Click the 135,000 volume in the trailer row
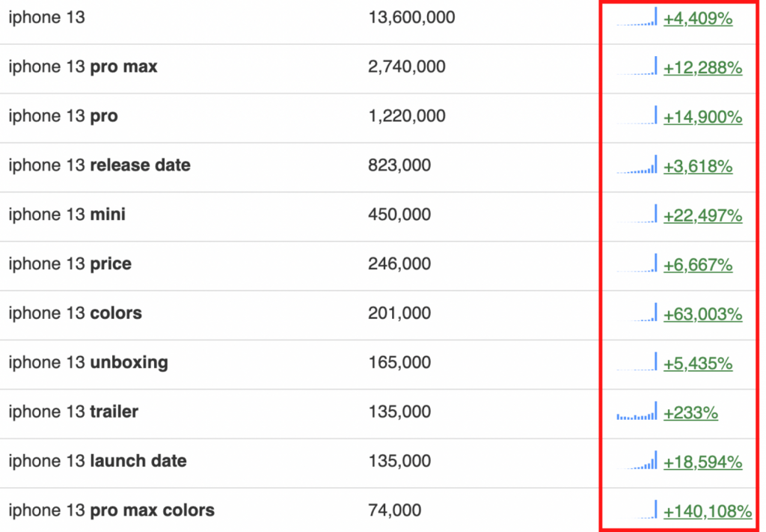Viewport: 766px width, 532px height. 399,413
